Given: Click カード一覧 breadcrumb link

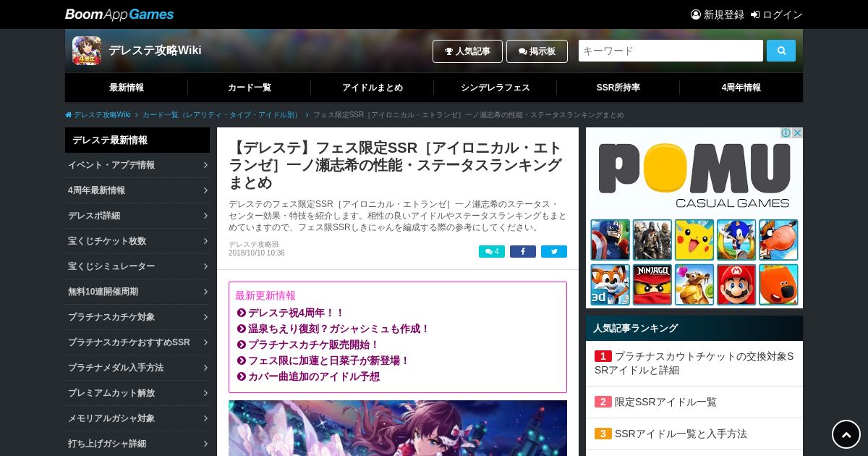Looking at the screenshot, I should [221, 115].
